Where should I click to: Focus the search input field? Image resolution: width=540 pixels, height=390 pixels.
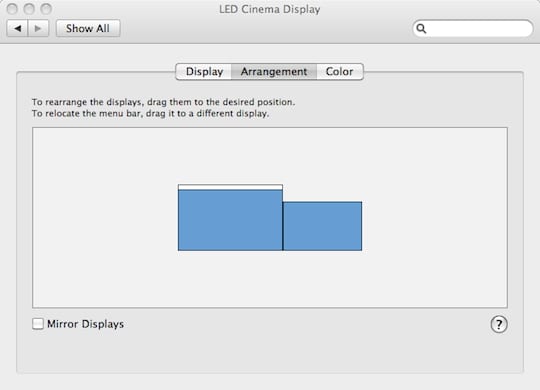tap(473, 28)
